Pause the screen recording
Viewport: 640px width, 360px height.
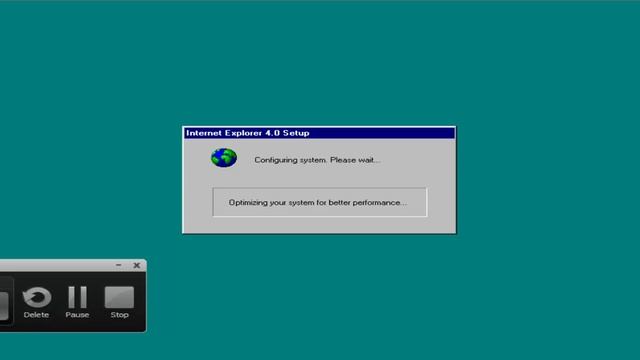(78, 297)
